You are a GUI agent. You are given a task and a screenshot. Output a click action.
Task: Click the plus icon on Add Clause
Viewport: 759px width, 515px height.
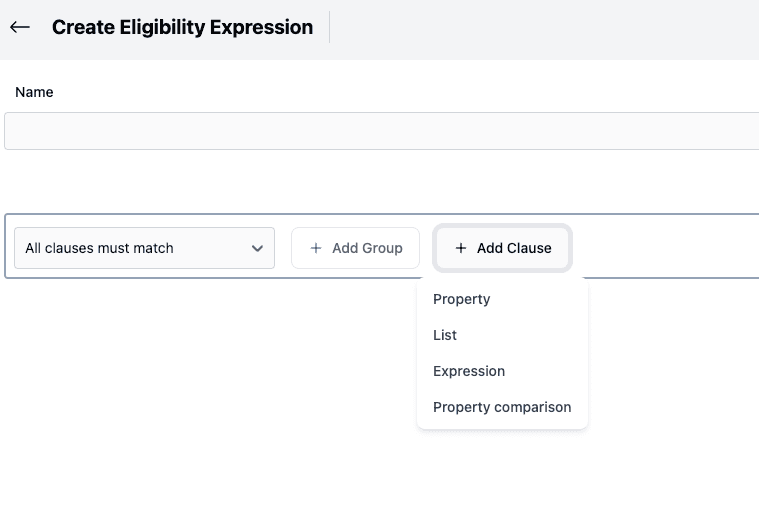[x=461, y=248]
